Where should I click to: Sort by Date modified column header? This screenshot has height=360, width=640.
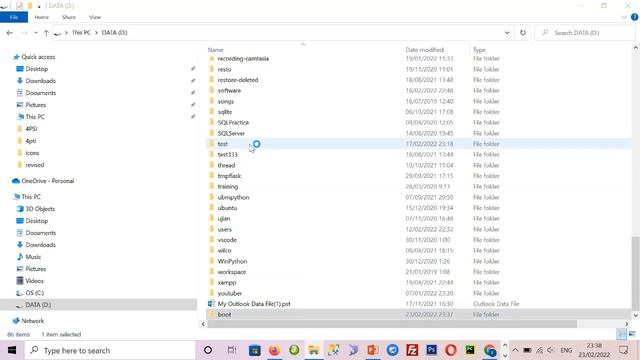[x=424, y=50]
